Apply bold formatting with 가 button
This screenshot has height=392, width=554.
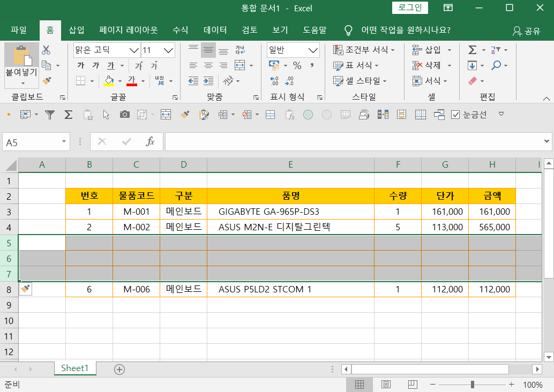(80, 65)
